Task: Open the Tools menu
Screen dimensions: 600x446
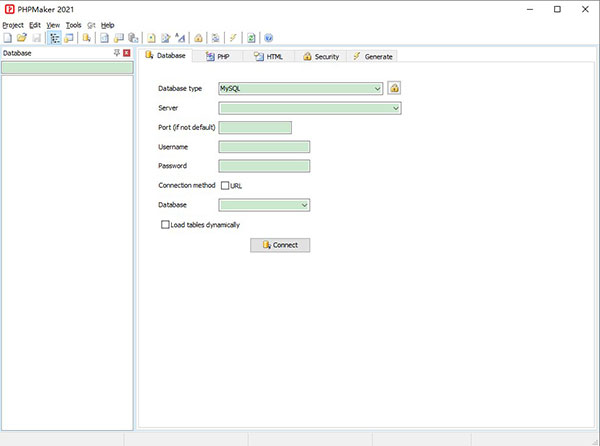Action: (74, 24)
